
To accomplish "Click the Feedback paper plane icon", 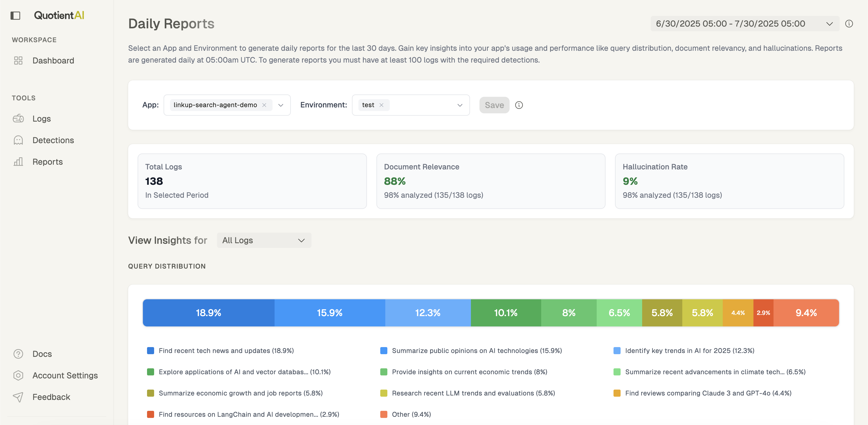I will click(18, 397).
